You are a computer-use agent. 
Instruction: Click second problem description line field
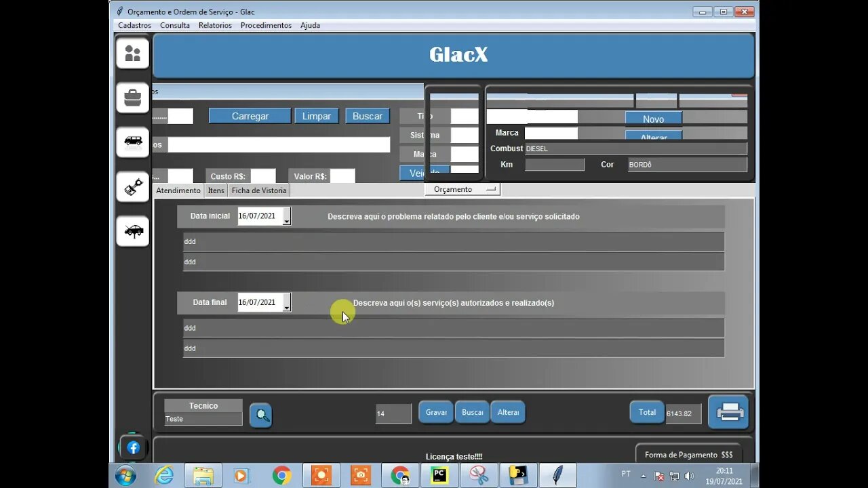[454, 262]
